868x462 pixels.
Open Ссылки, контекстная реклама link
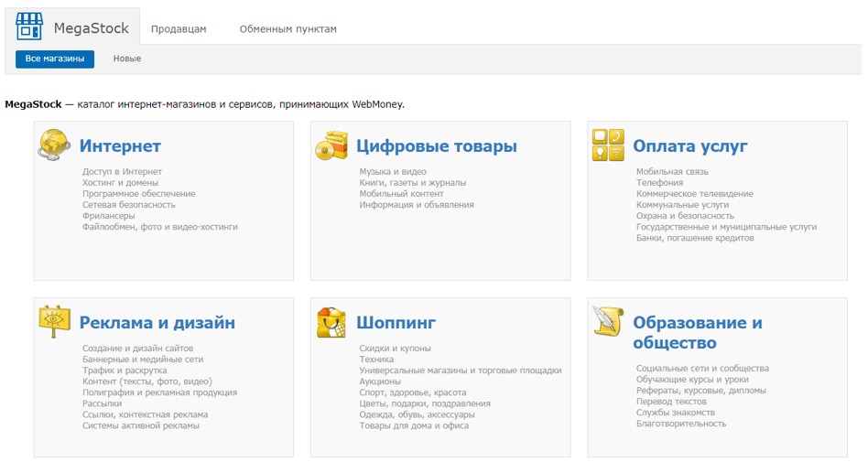145,414
